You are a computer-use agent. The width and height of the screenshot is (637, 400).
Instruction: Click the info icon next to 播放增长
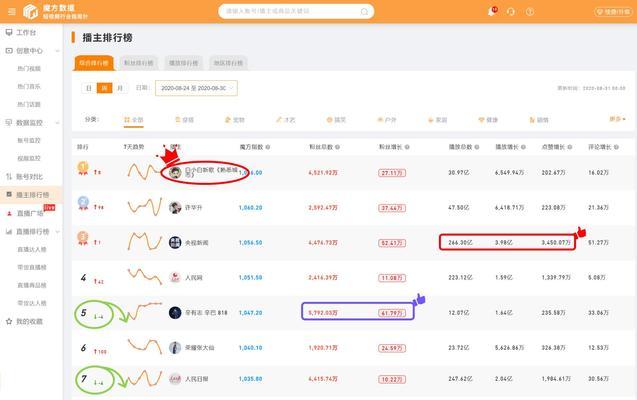click(523, 147)
